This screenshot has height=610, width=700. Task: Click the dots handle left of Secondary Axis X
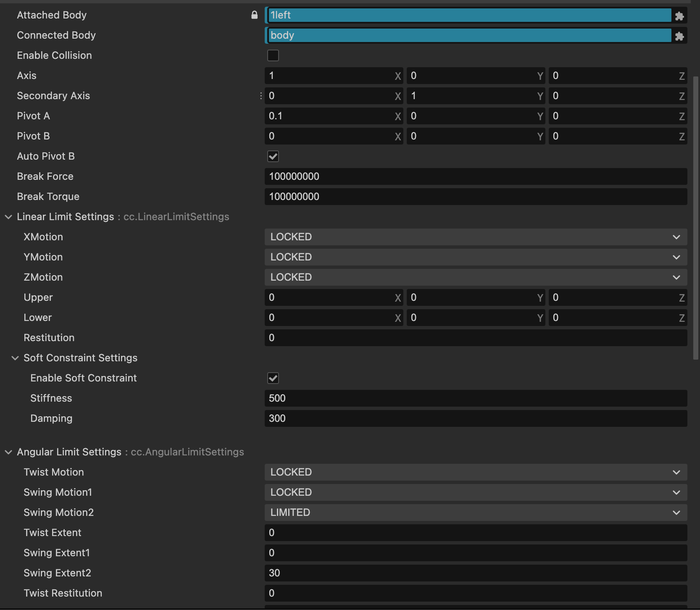(x=261, y=96)
